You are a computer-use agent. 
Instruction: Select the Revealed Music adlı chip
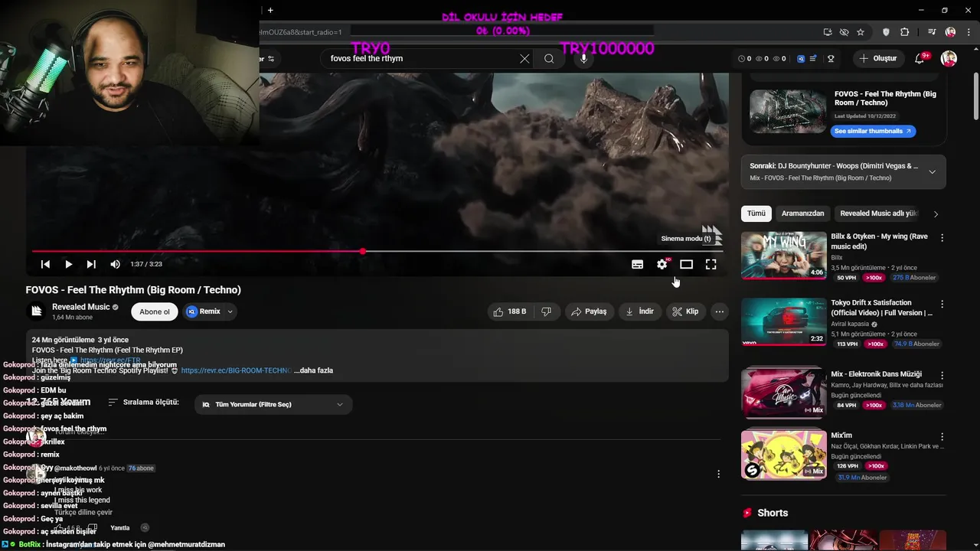[877, 214]
